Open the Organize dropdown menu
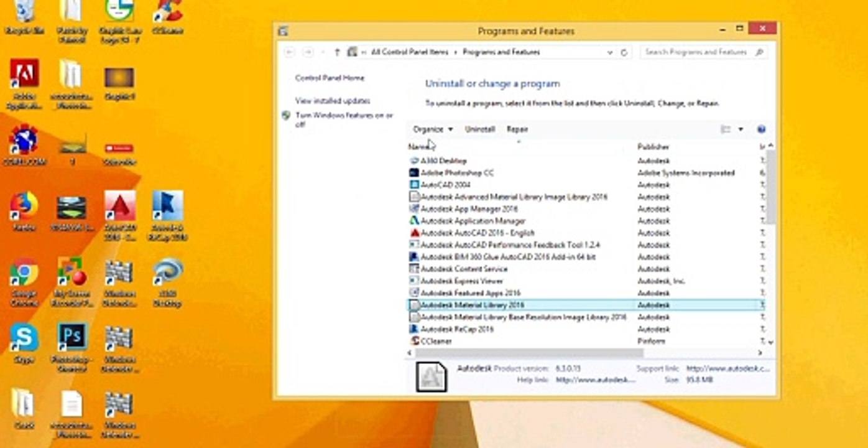 (x=433, y=129)
